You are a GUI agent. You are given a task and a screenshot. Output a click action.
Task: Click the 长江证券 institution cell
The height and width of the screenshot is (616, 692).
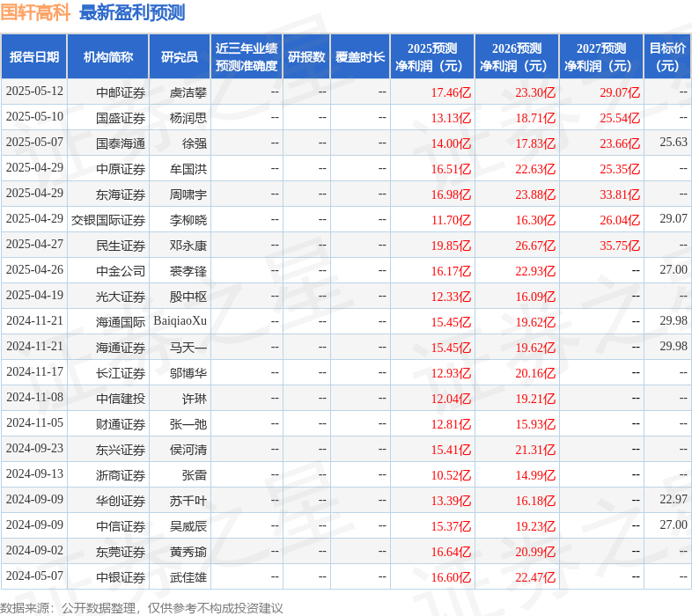pos(121,373)
